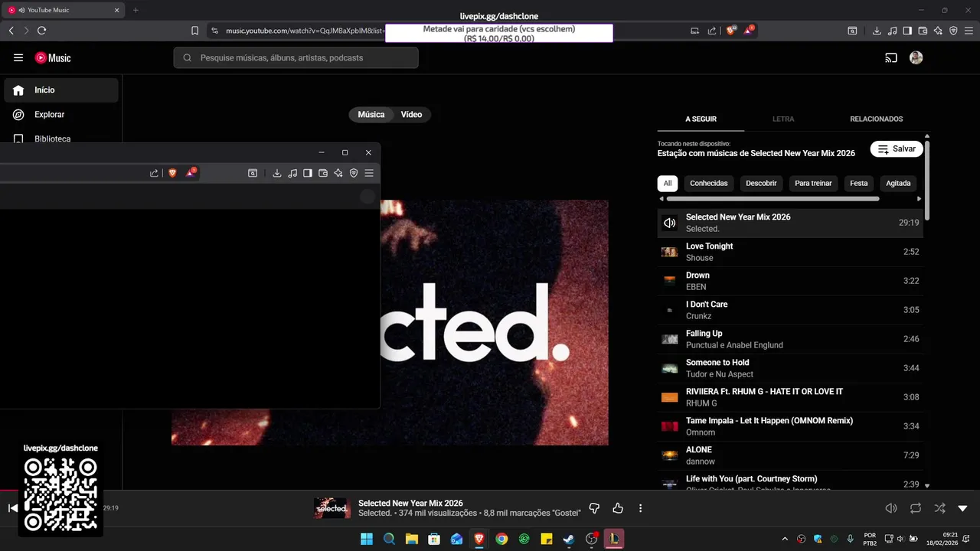Click the chip row right scroll arrow

(920, 199)
